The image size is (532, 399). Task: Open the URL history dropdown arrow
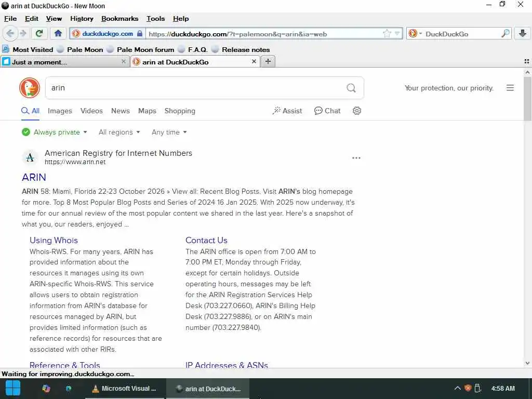tap(397, 34)
